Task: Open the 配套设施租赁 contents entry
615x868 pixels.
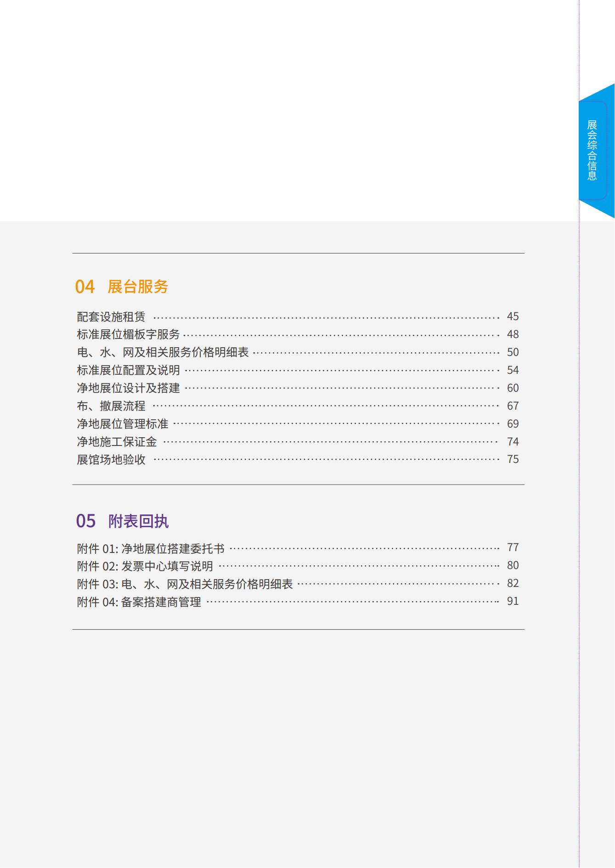Action: click(x=111, y=317)
